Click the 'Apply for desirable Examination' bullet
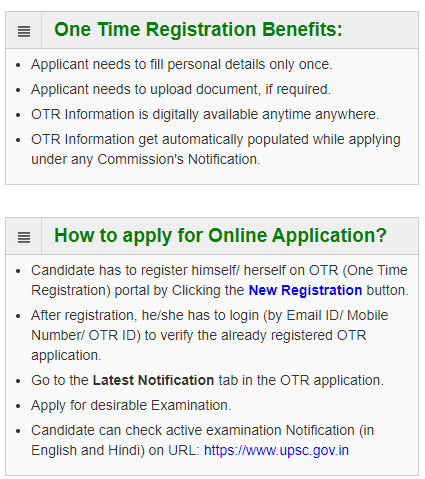 point(131,406)
